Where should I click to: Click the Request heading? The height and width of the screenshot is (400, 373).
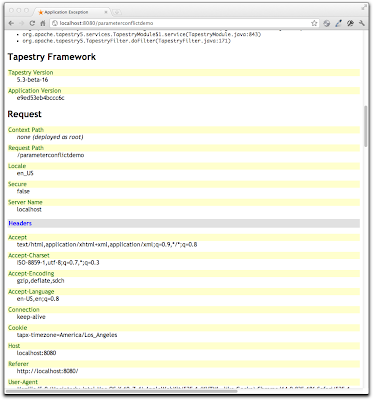(x=24, y=114)
